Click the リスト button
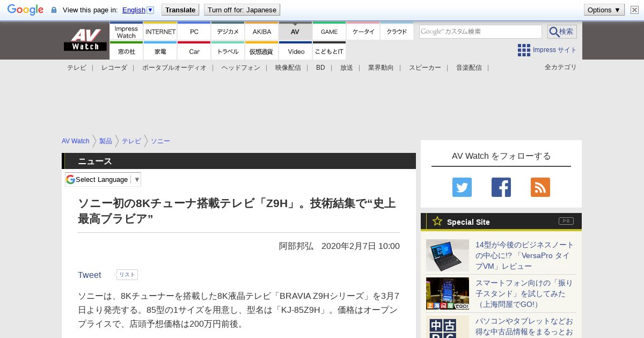This screenshot has width=644, height=338. (127, 275)
